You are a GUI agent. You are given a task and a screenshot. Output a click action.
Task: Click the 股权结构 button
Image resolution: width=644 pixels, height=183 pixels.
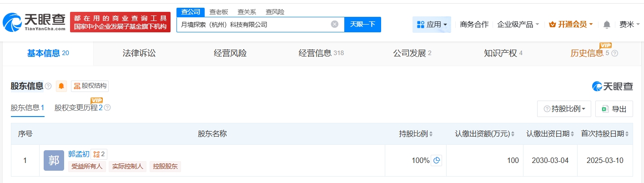[x=90, y=86]
